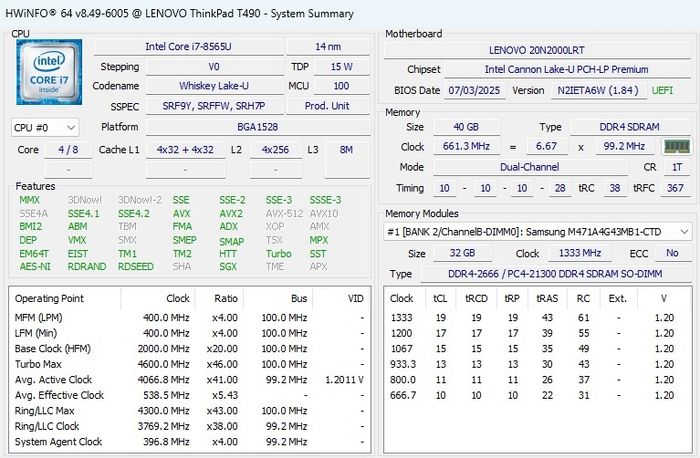The width and height of the screenshot is (700, 458).
Task: Click the DDR4 SDRAM memory type value
Action: click(x=629, y=127)
